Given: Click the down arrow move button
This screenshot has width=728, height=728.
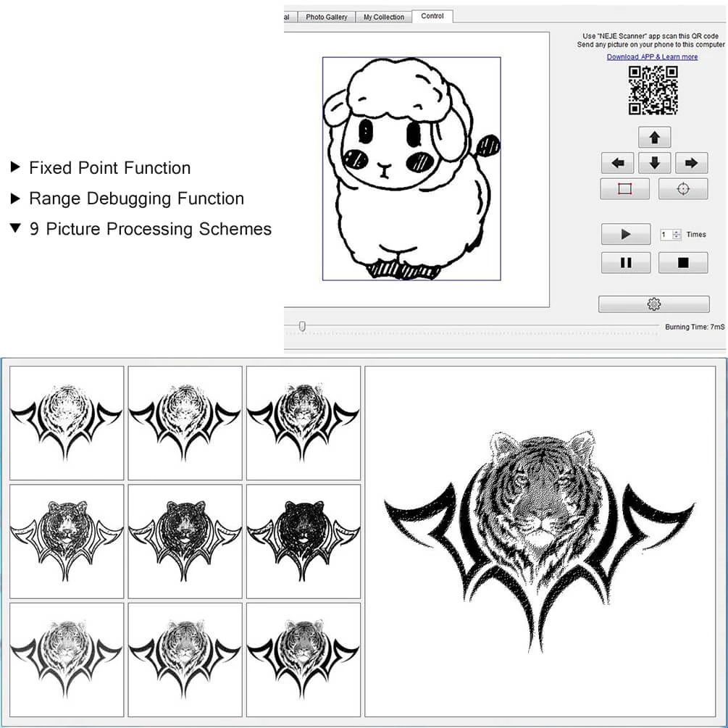Looking at the screenshot, I should click(x=654, y=163).
